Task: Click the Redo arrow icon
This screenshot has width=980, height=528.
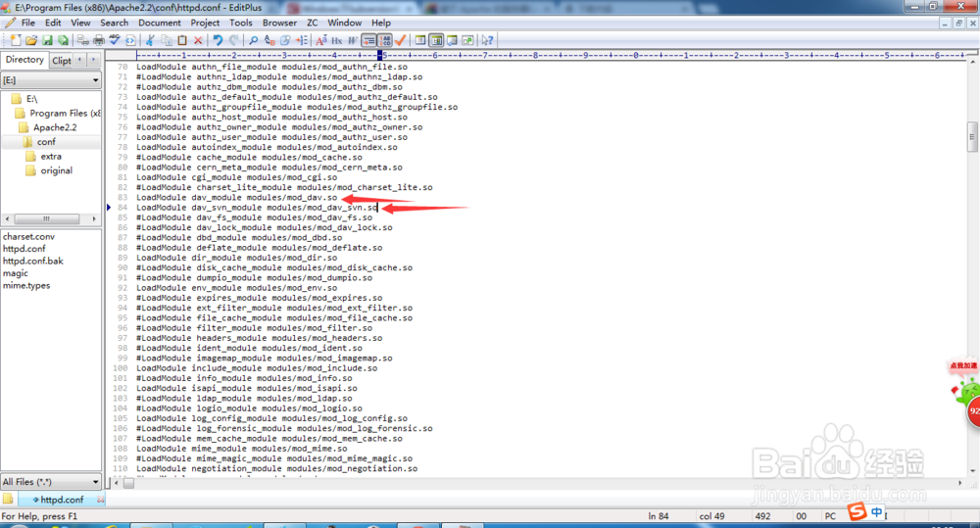Action: coord(234,40)
